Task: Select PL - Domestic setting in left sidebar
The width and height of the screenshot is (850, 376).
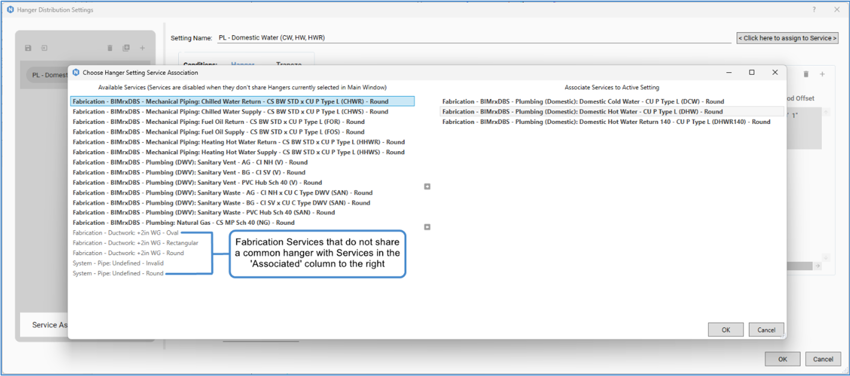Action: (48, 75)
